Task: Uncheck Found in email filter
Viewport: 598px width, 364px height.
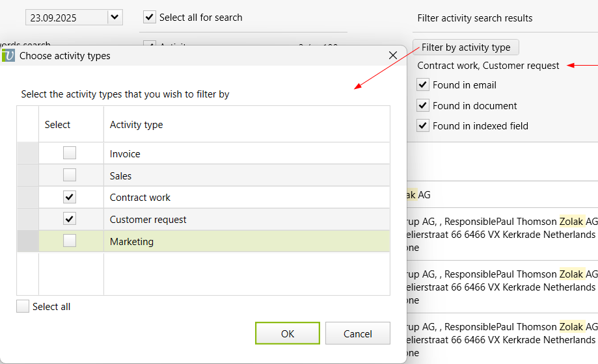Action: coord(423,85)
